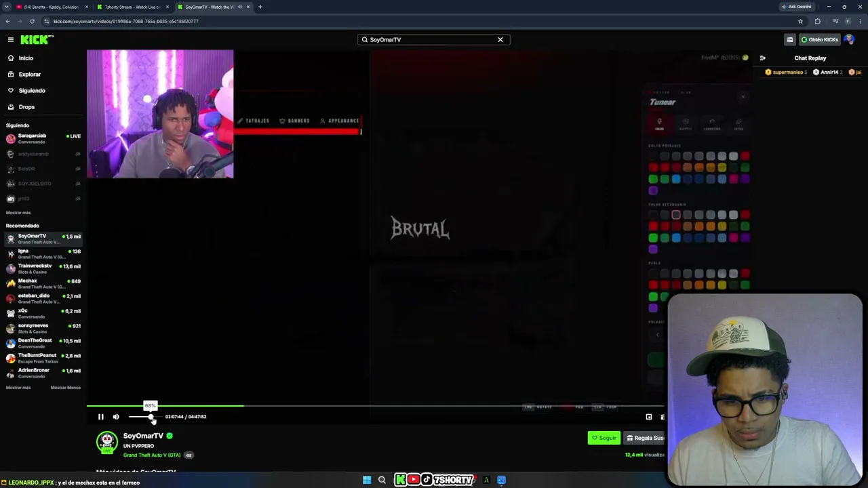Viewport: 868px width, 488px height.
Task: Clear the SoyOmarTV search text
Action: tap(500, 40)
